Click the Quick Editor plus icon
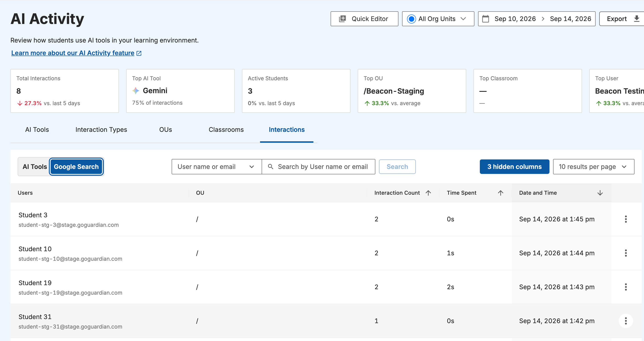The height and width of the screenshot is (341, 644). click(x=342, y=19)
